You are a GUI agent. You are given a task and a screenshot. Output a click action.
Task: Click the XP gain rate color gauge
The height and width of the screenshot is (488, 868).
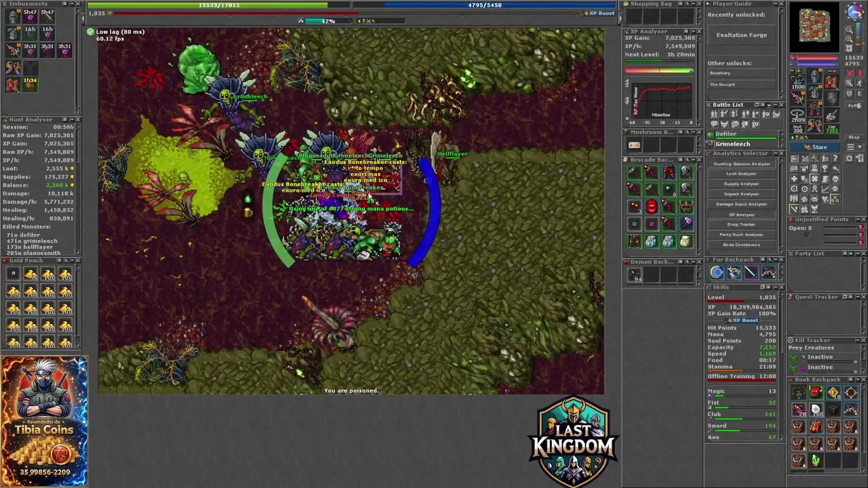[x=659, y=70]
